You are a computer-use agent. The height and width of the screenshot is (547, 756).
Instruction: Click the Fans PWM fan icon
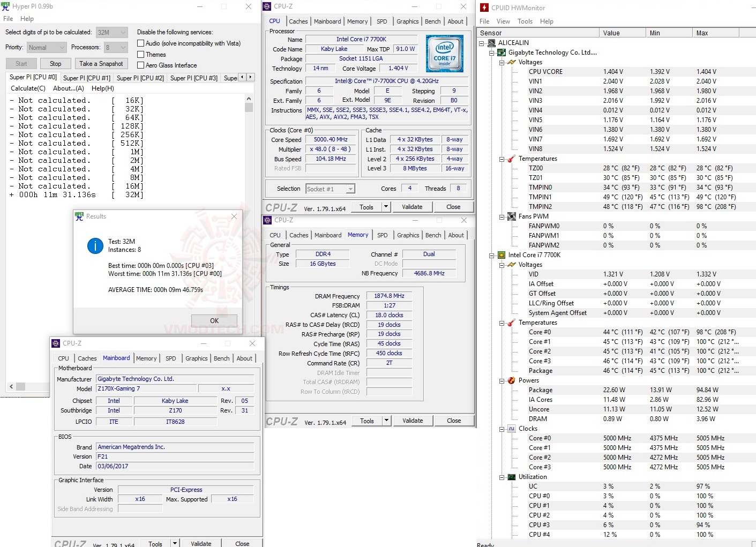(511, 216)
